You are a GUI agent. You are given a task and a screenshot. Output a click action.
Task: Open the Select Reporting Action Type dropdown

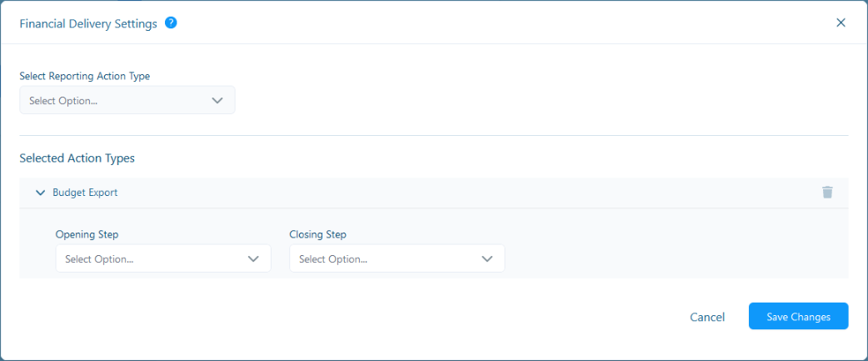coord(127,100)
